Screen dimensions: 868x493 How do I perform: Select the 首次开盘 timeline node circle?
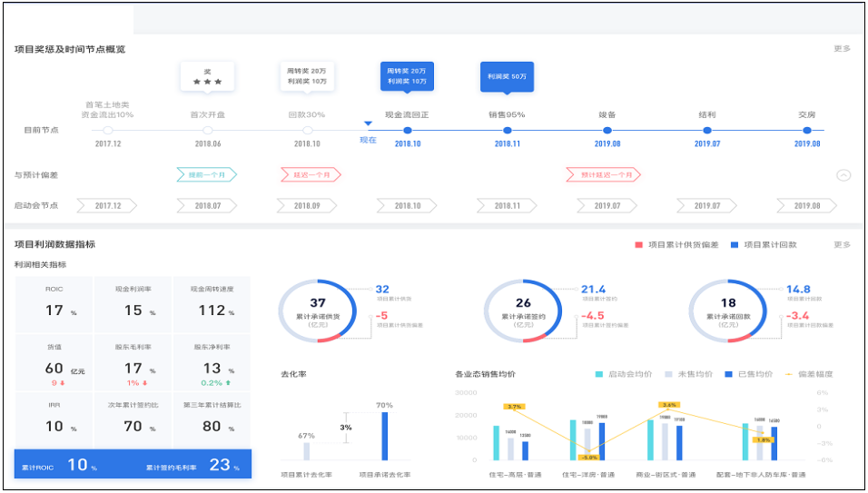[x=208, y=131]
